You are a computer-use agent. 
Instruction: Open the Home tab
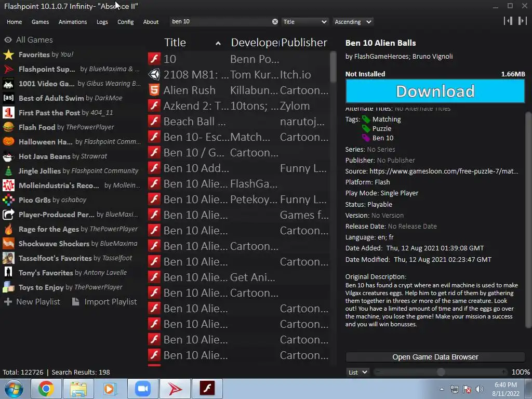14,22
